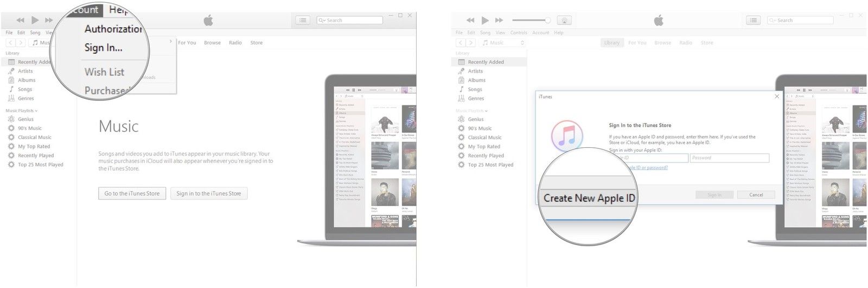Switch to Radio tab in left window
The image size is (868, 288).
[x=235, y=42]
